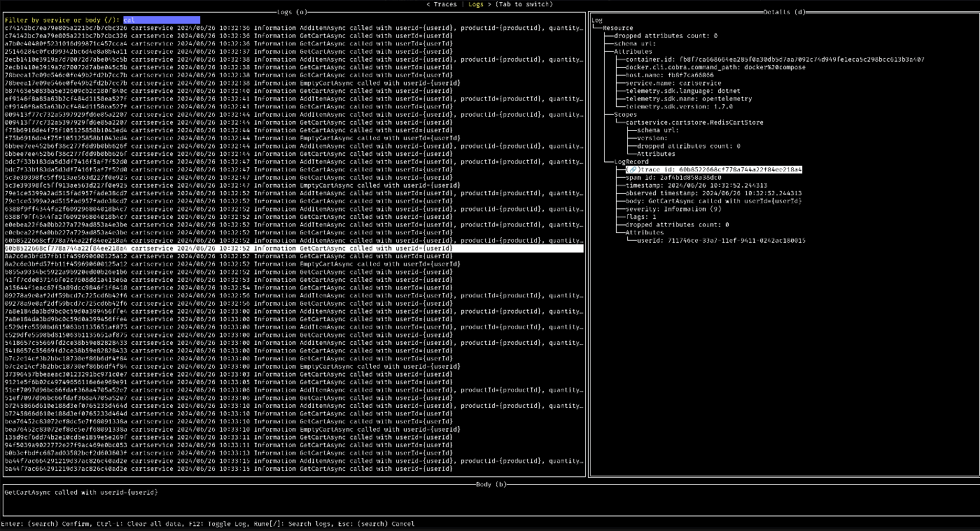The image size is (980, 531).
Task: Select the ef9146f8a85 AddItemAsync log row
Action: (294, 99)
